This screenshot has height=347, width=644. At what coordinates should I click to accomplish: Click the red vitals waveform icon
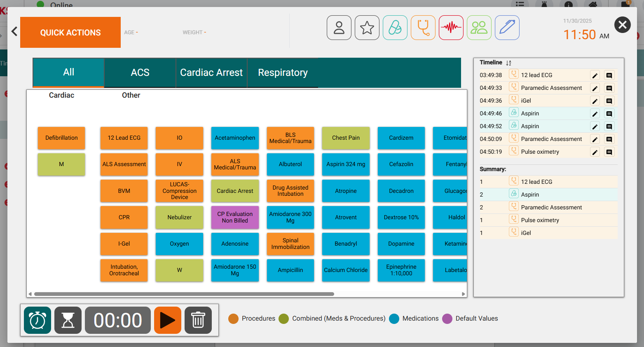click(x=451, y=27)
